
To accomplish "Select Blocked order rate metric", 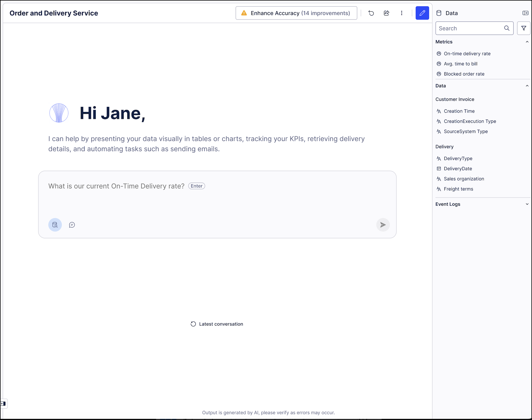I will [x=464, y=74].
